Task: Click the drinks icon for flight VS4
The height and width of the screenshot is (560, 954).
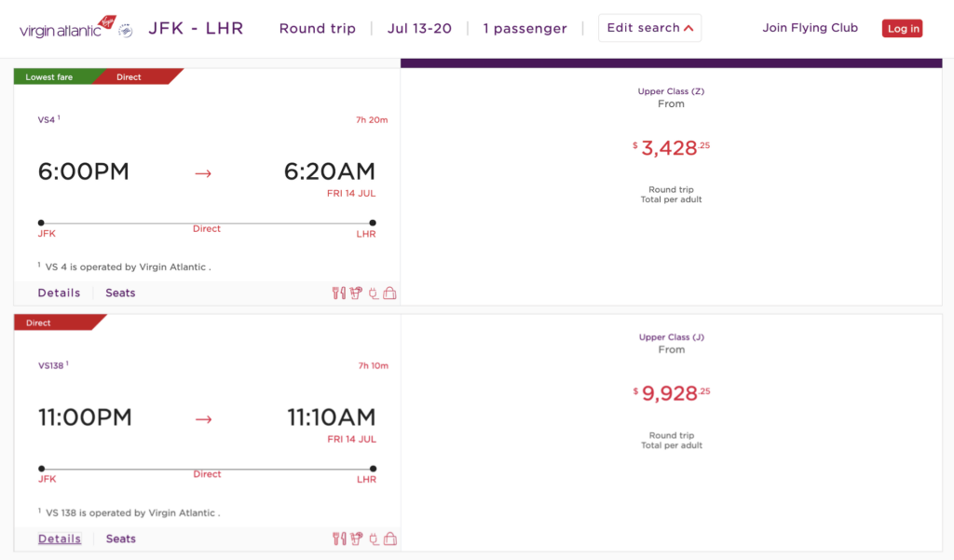Action: tap(355, 294)
